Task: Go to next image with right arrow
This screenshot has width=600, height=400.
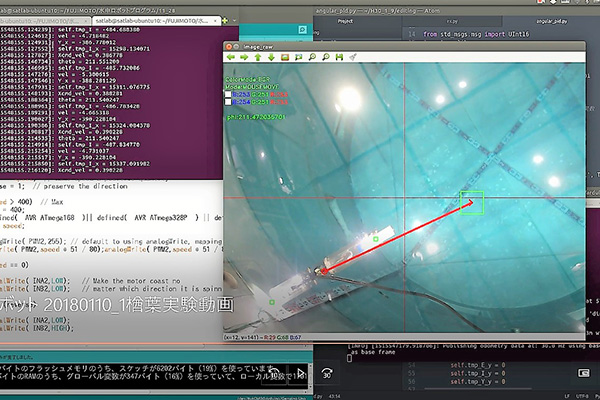Action: coord(244,57)
